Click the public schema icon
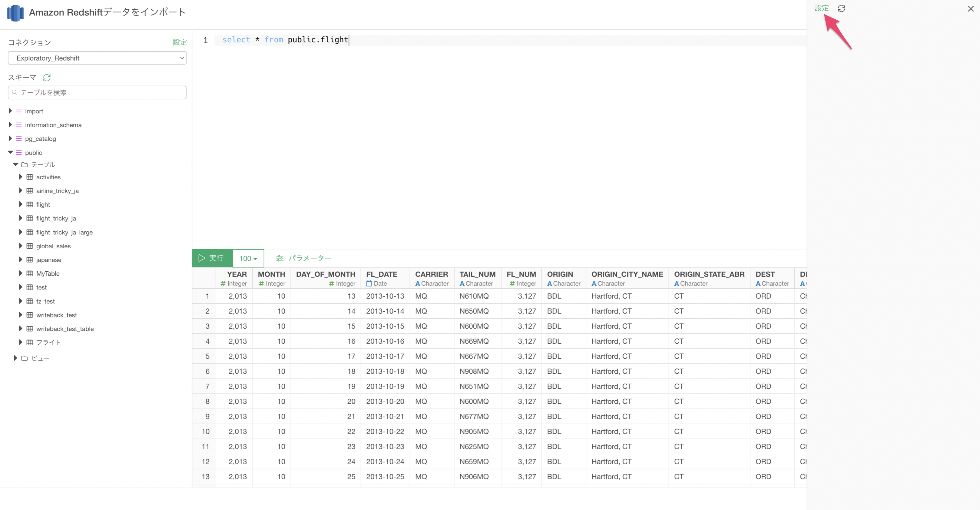Image resolution: width=980 pixels, height=510 pixels. coord(19,153)
